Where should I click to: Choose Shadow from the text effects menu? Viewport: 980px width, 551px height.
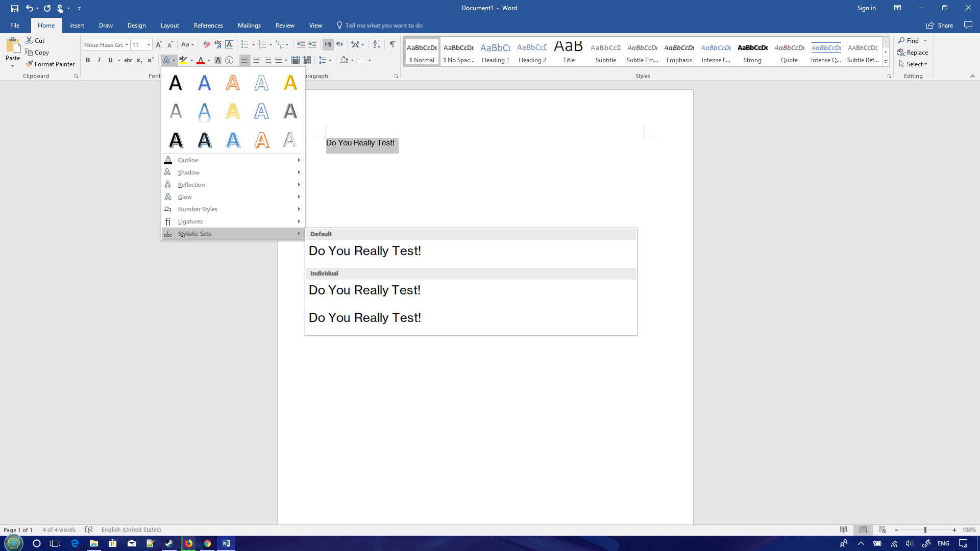point(188,172)
